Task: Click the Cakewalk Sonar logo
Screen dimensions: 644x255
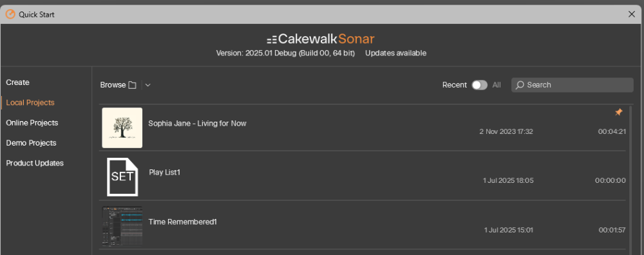Action: [320, 39]
